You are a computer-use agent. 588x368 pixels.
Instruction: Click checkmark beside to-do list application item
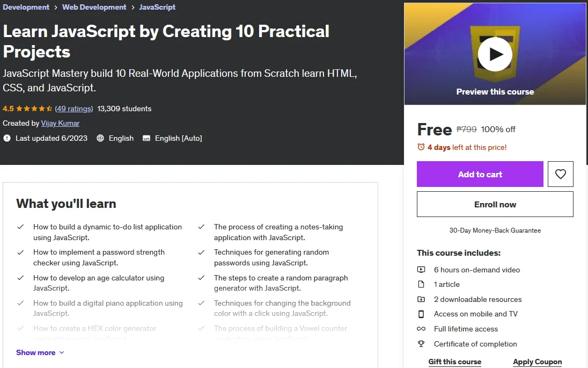coord(20,227)
